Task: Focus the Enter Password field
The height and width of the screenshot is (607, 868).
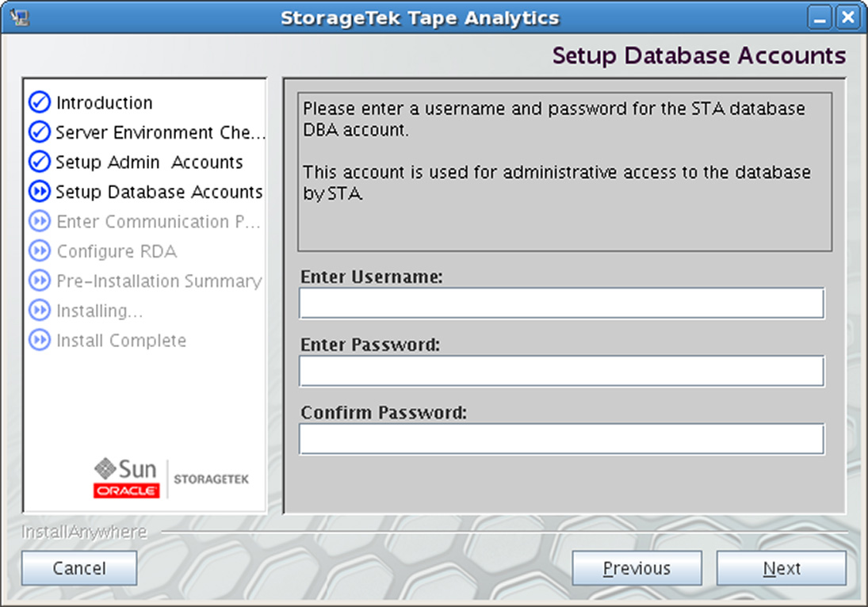Action: click(562, 372)
